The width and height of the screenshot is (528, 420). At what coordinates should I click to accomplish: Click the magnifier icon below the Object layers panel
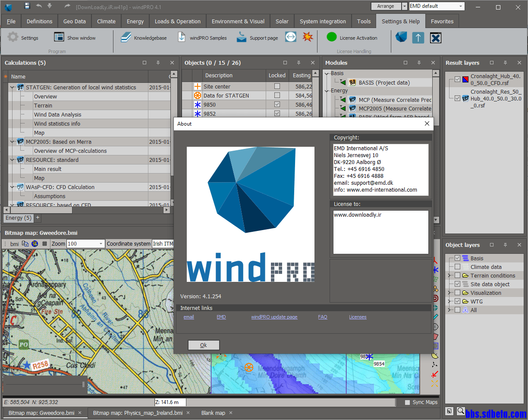click(461, 411)
